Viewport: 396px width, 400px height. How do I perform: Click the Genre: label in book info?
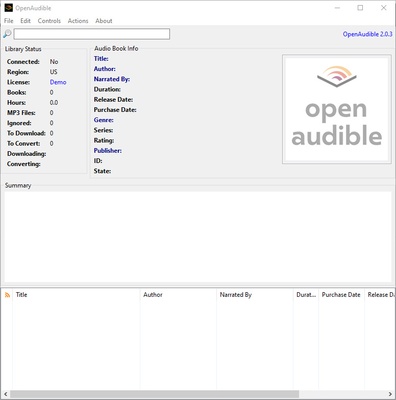(104, 120)
